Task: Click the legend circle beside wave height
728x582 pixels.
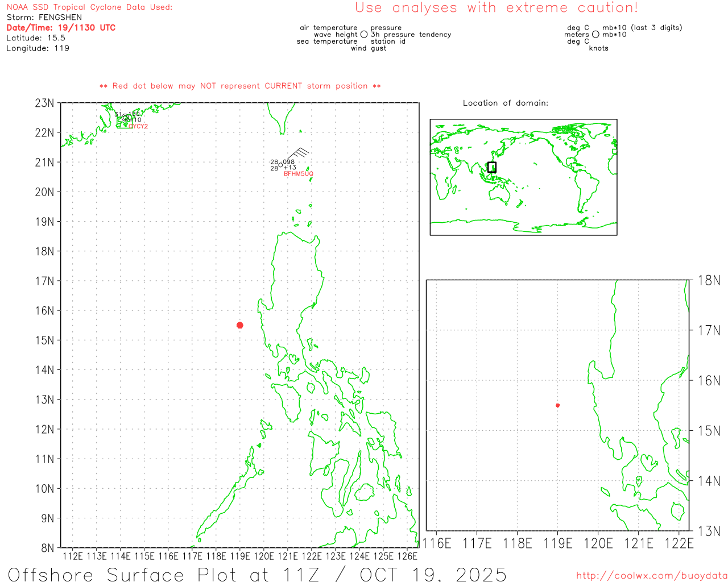Action: pos(364,35)
